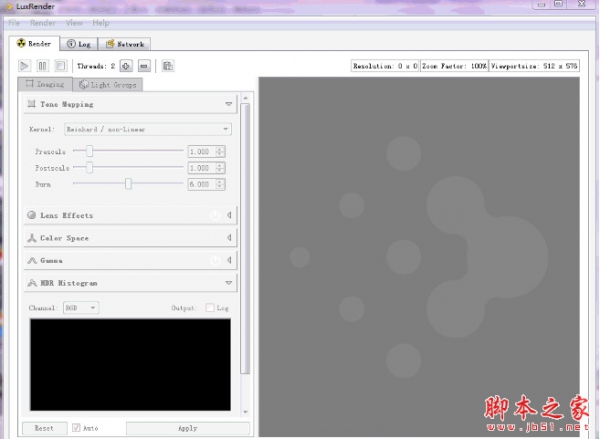Click the Lens Effects section icon
This screenshot has height=439, width=600.
click(x=32, y=215)
